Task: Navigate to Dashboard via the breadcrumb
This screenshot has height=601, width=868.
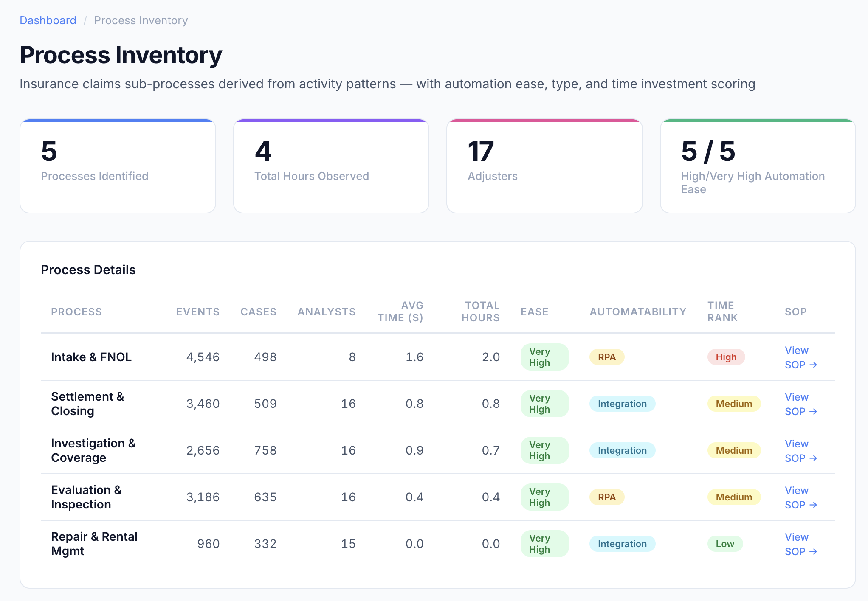Action: pos(48,20)
